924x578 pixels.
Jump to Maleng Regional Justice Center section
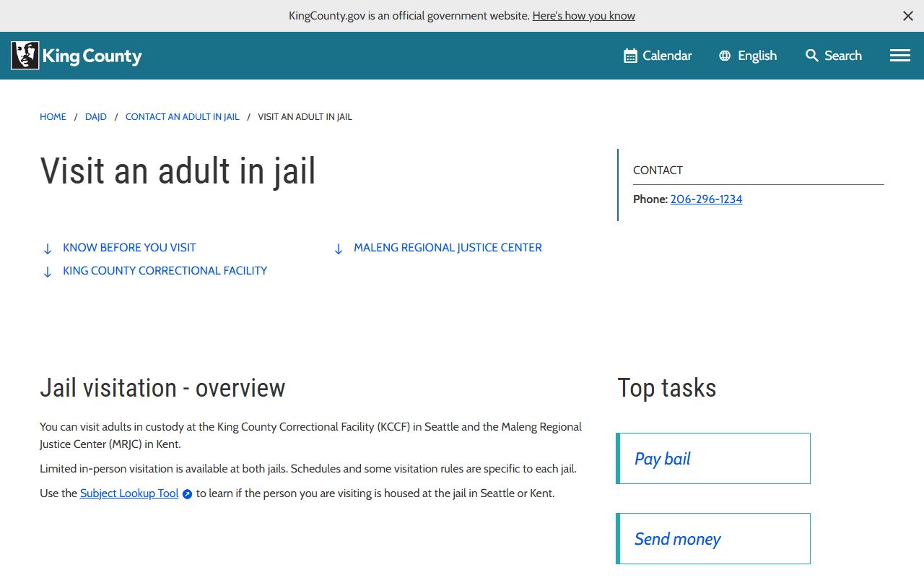448,247
